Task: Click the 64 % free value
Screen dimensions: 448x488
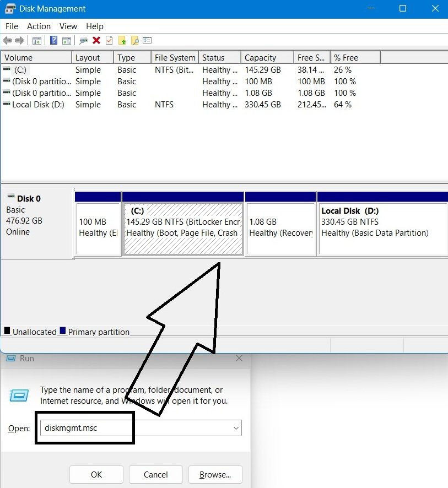Action: pos(342,105)
